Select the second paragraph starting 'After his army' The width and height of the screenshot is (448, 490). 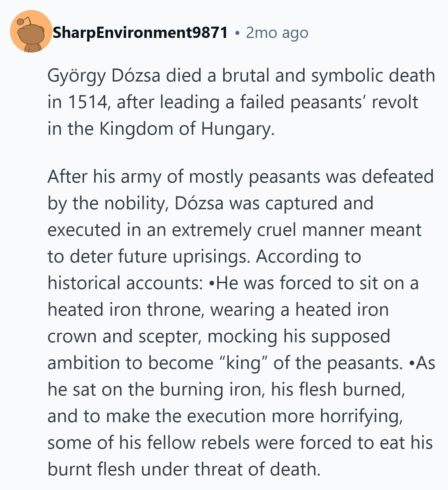pyautogui.click(x=241, y=323)
